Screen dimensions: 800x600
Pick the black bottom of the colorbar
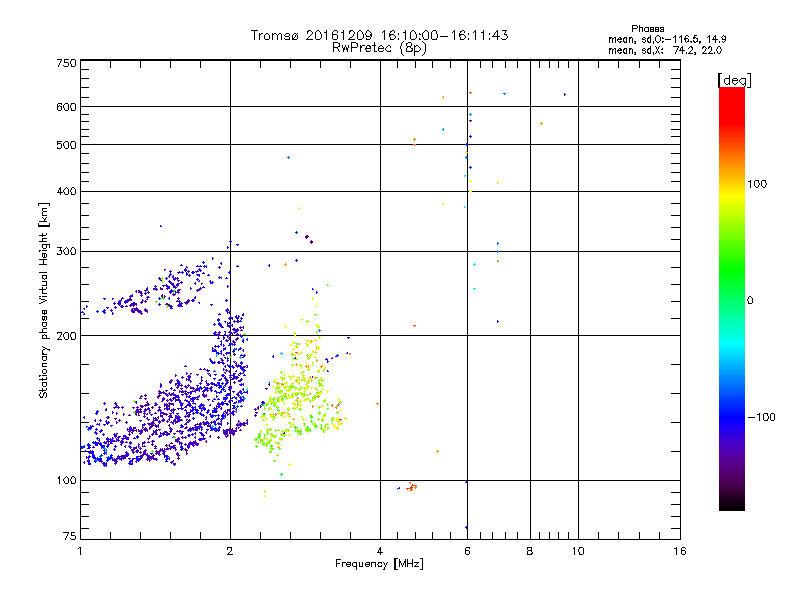[x=732, y=503]
